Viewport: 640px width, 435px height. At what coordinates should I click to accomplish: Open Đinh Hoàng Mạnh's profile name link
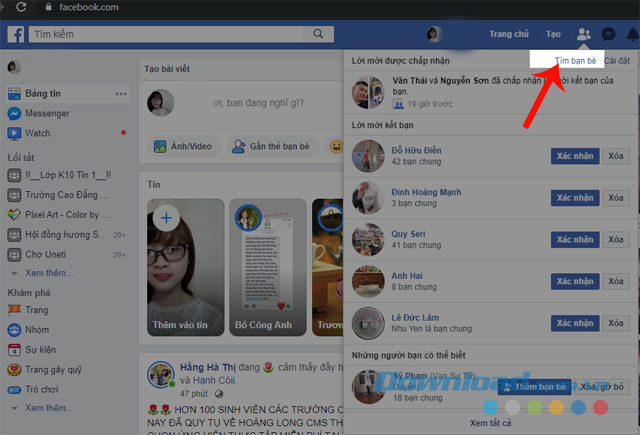coord(426,192)
